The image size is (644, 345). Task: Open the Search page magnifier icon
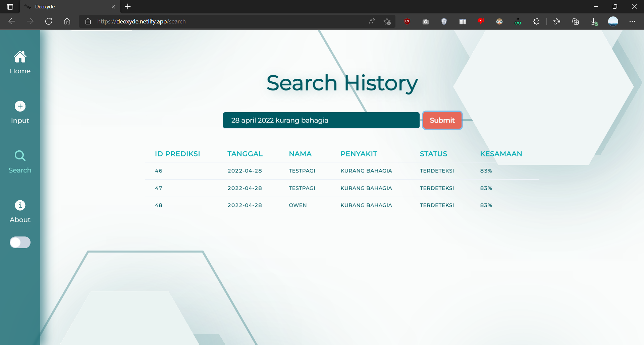pyautogui.click(x=20, y=156)
